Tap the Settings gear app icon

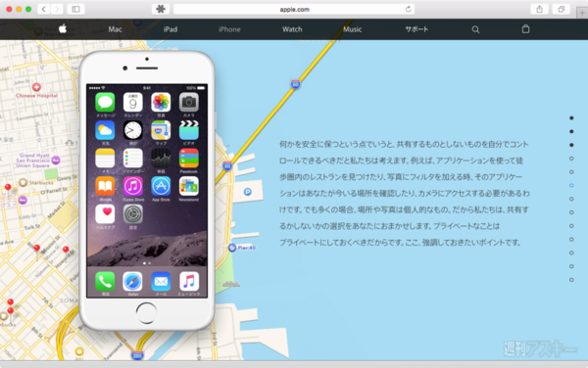click(132, 214)
